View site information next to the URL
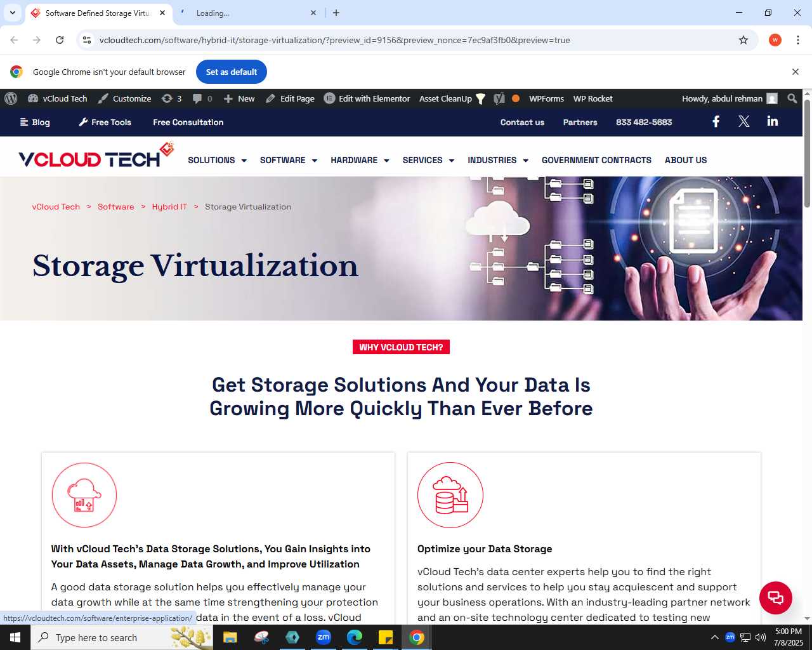This screenshot has width=812, height=650. pyautogui.click(x=87, y=40)
